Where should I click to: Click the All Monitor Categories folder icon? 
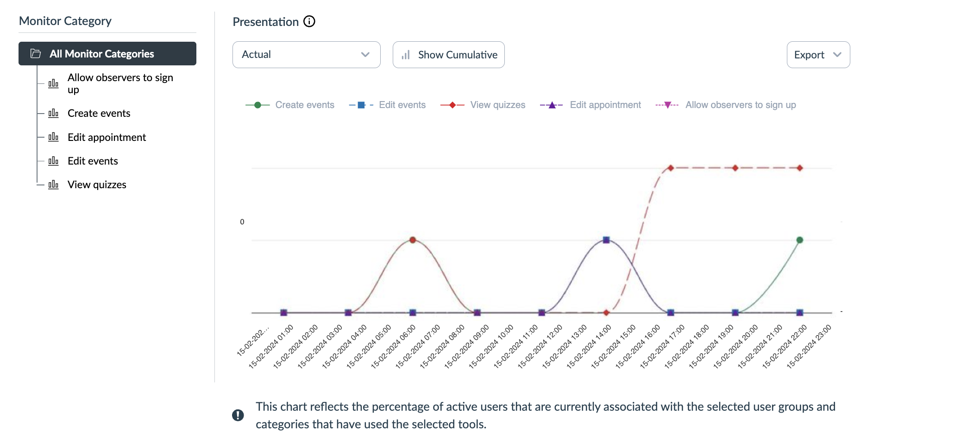pos(36,54)
